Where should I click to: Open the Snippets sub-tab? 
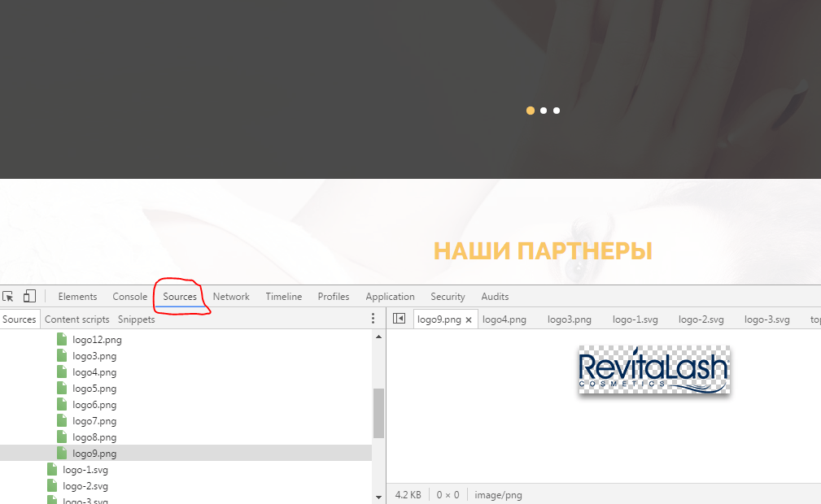(136, 319)
